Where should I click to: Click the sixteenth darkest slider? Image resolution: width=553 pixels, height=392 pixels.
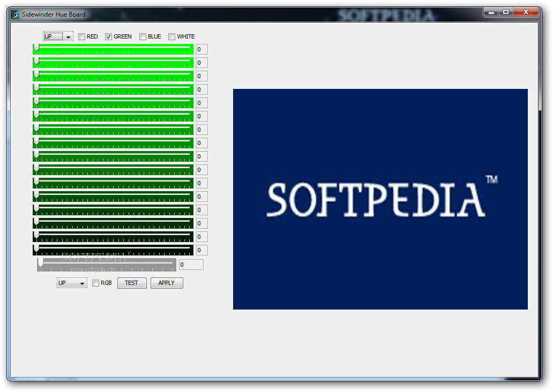tap(113, 250)
